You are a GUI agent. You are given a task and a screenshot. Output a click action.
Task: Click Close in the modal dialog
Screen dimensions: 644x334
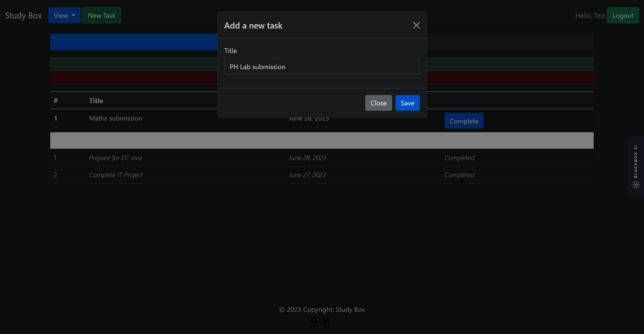click(x=378, y=103)
